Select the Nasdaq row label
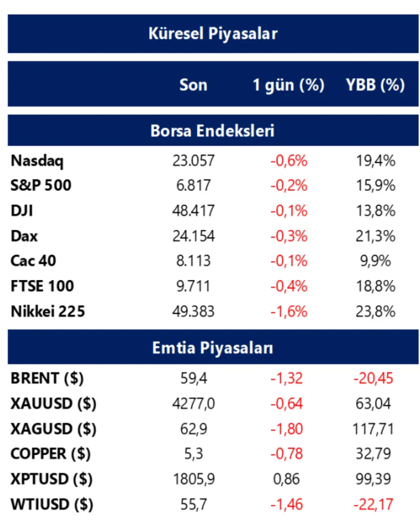The image size is (420, 529). 37,161
